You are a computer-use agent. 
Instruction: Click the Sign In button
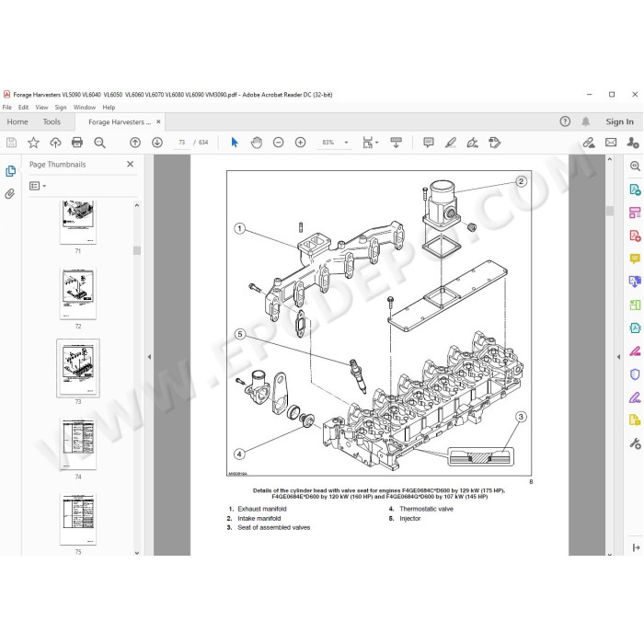[619, 121]
